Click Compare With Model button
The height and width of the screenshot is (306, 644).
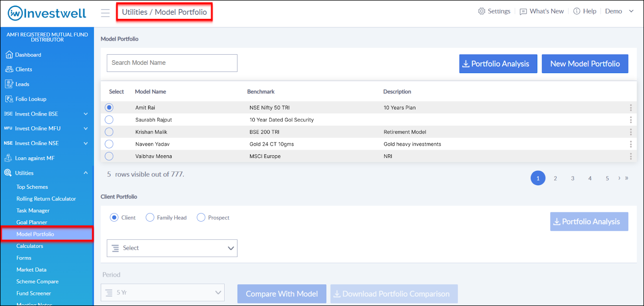click(x=282, y=294)
